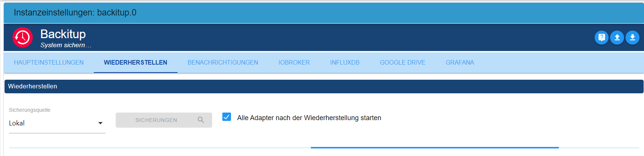
Task: Go to the ioBroker tab
Action: (x=294, y=63)
